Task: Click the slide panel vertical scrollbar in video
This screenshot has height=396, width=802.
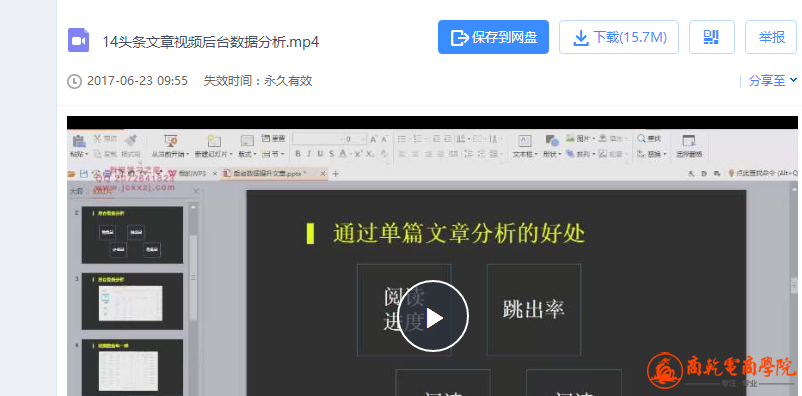Action: [x=193, y=278]
